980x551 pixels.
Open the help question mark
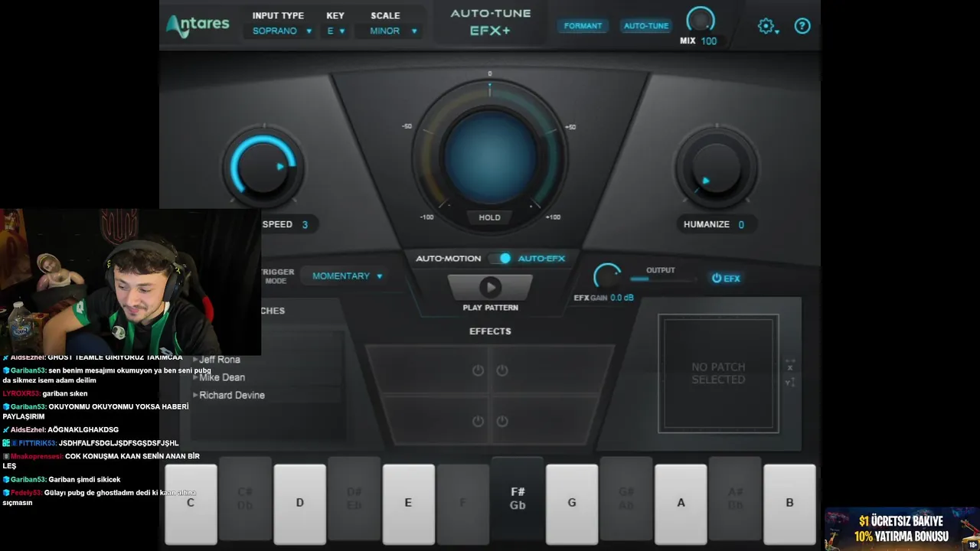(x=802, y=26)
